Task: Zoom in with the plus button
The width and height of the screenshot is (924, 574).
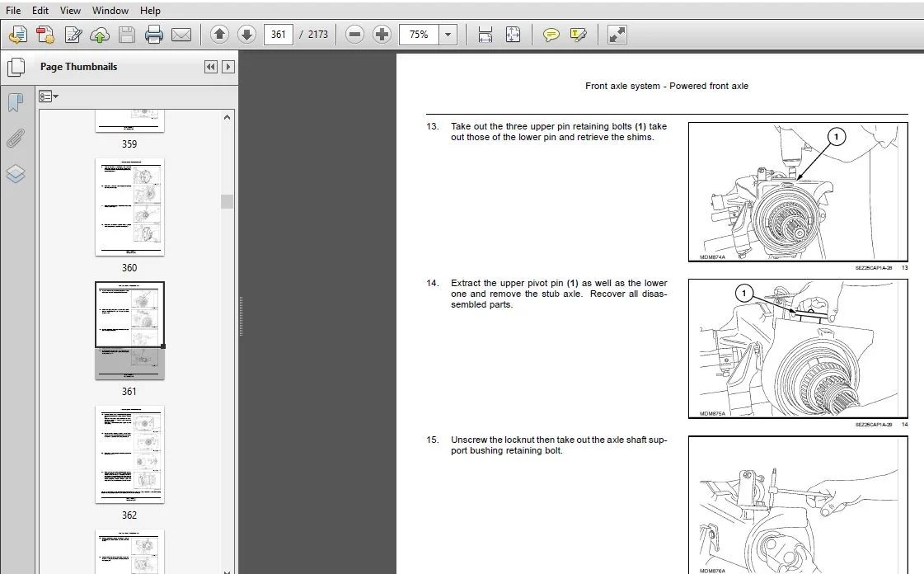Action: pos(382,35)
